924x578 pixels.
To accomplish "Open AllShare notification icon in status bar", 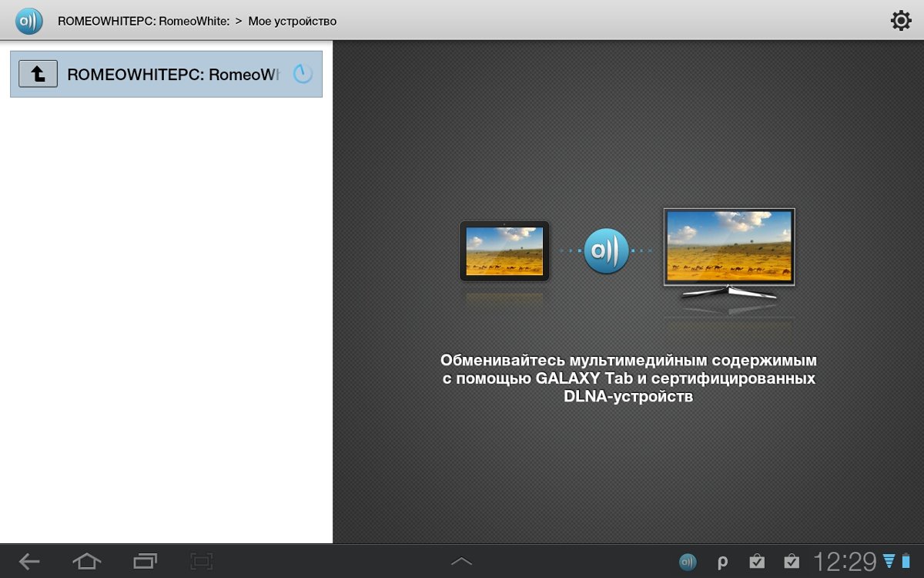I will click(688, 562).
